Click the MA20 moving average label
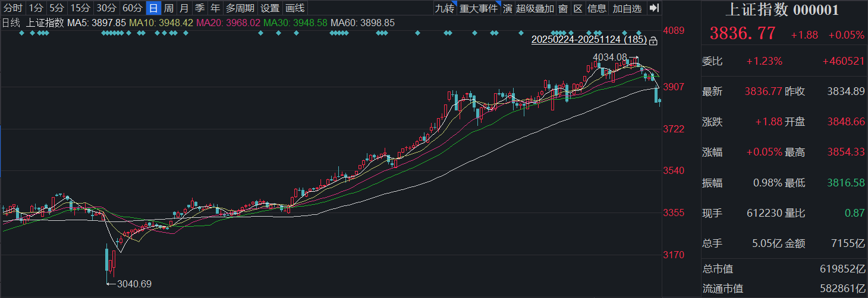Image resolution: width=868 pixels, height=298 pixels. pos(228,23)
